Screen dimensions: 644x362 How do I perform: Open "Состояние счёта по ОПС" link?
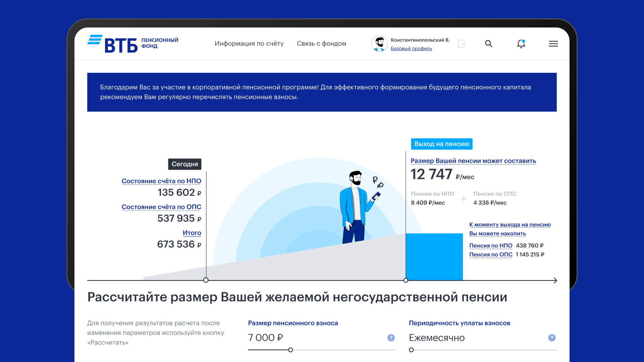(x=161, y=207)
